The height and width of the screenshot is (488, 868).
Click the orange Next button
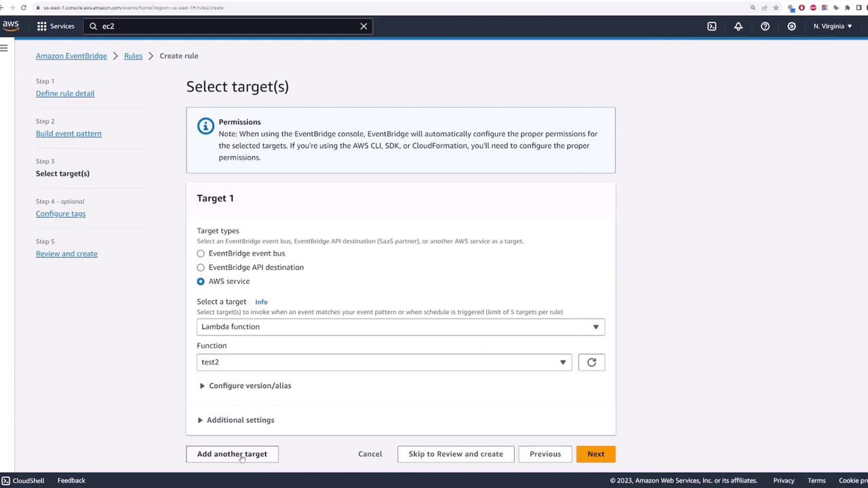pyautogui.click(x=595, y=454)
